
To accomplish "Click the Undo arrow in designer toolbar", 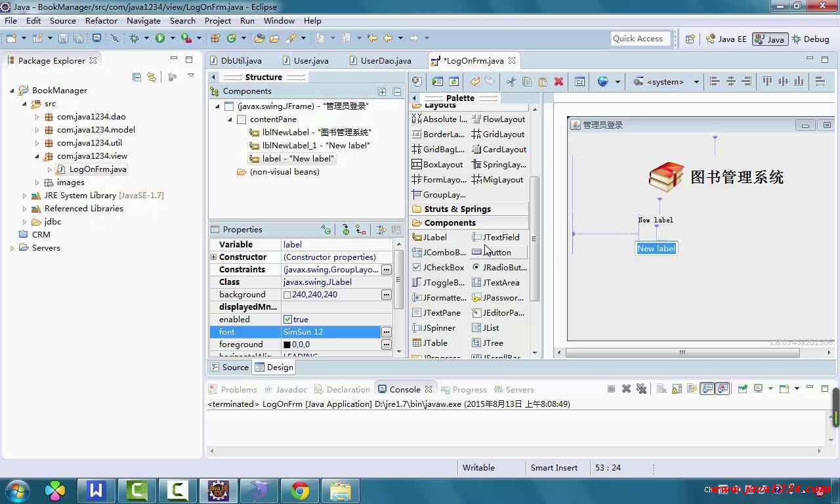I will [474, 81].
